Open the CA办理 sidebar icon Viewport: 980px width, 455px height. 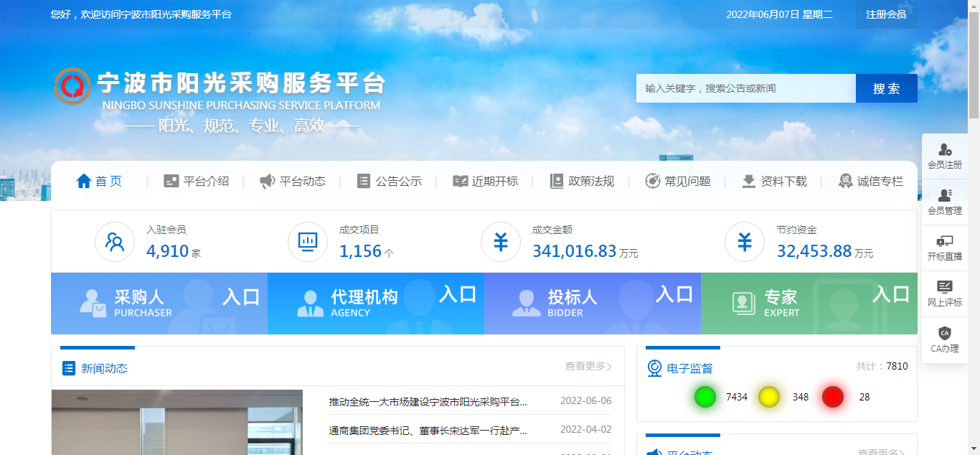tap(944, 334)
